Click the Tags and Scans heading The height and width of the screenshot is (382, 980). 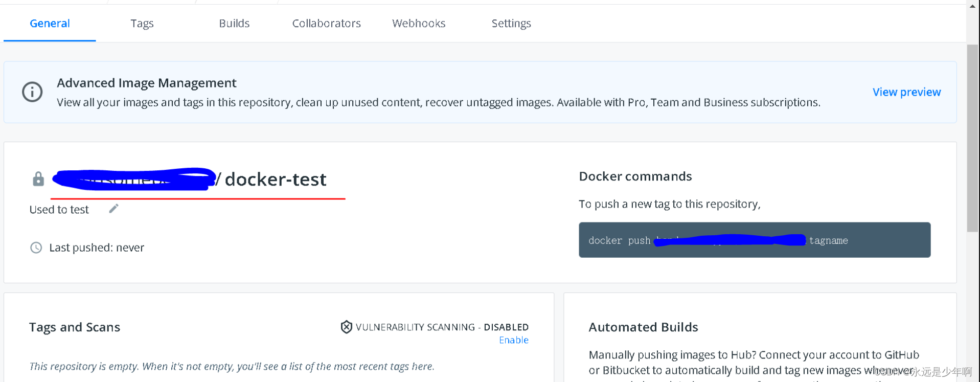[75, 327]
